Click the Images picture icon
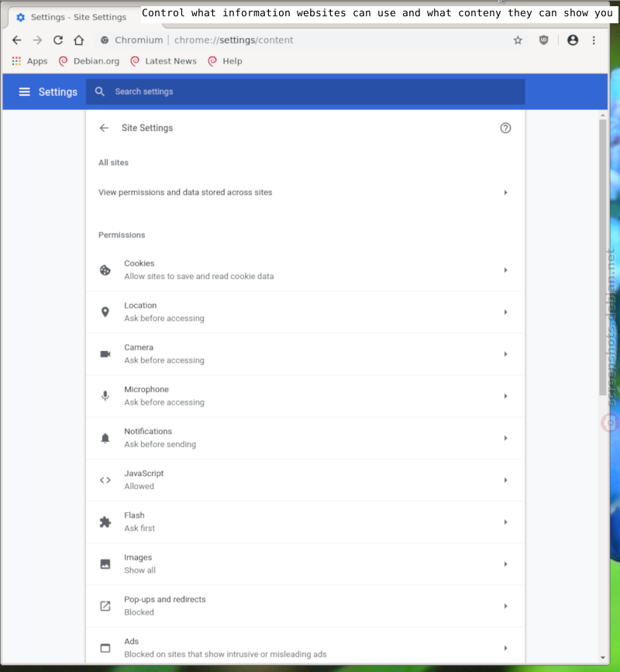The image size is (620, 672). tap(105, 564)
